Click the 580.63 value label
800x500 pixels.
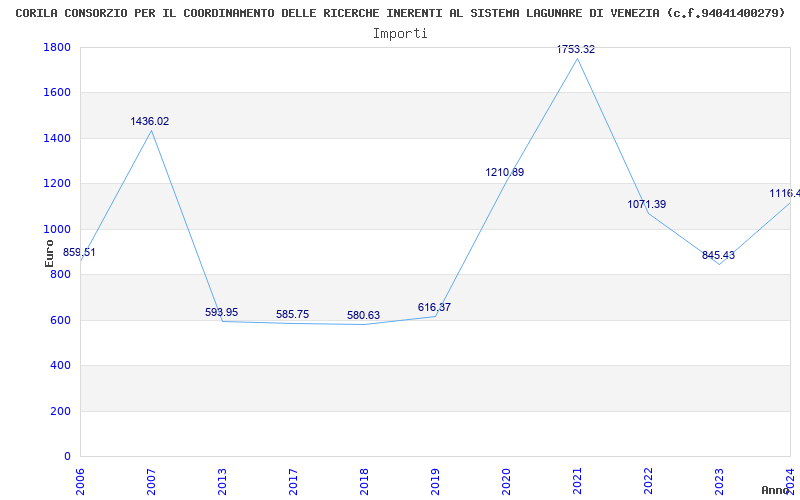coord(363,315)
